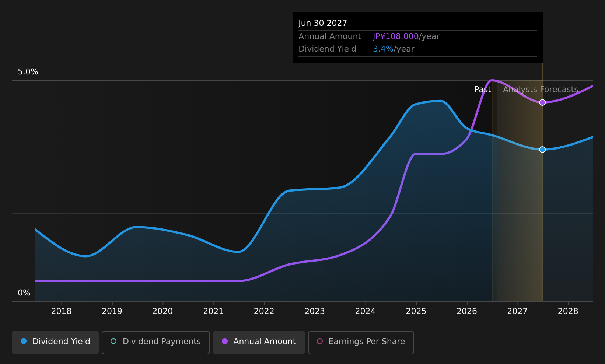605x364 pixels.
Task: Click the Analysts Forecasts label
Action: [541, 90]
